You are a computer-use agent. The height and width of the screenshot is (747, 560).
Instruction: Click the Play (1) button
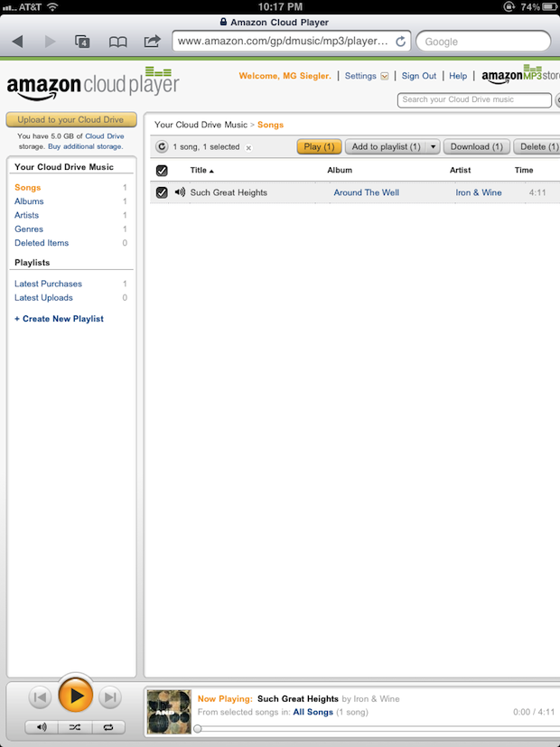(x=319, y=146)
